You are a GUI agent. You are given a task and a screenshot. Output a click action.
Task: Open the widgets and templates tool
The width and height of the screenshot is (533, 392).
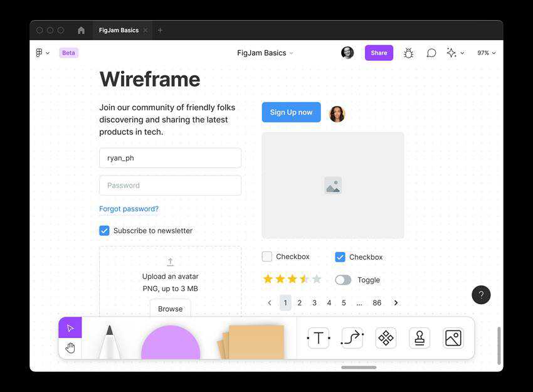tap(386, 338)
